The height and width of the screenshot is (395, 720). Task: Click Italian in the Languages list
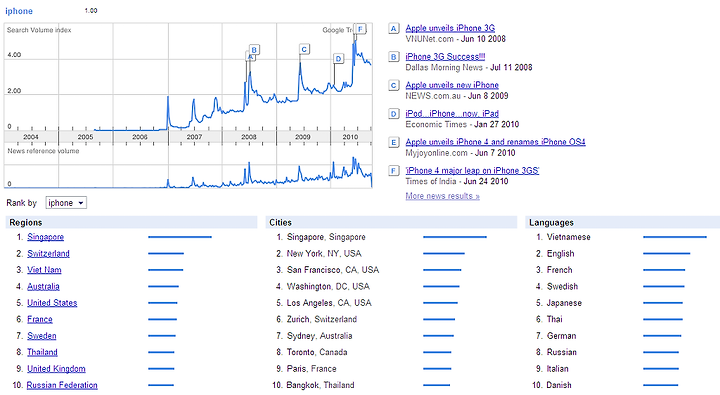pos(557,369)
